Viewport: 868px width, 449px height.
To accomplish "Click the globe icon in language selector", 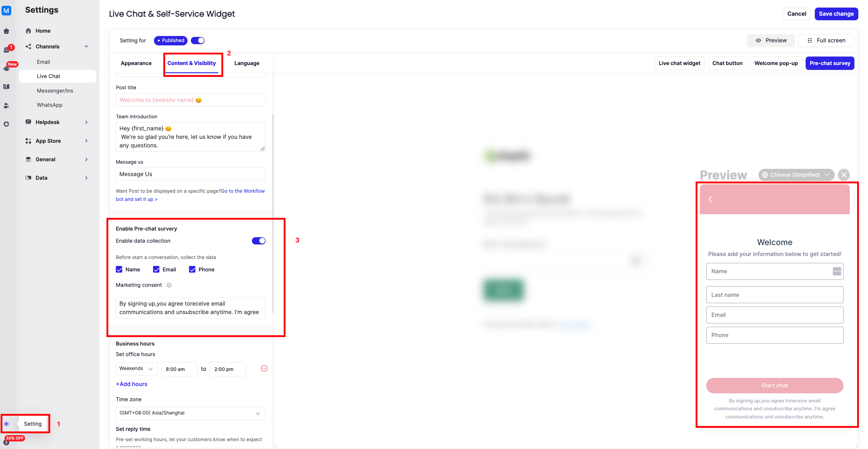I will [765, 175].
